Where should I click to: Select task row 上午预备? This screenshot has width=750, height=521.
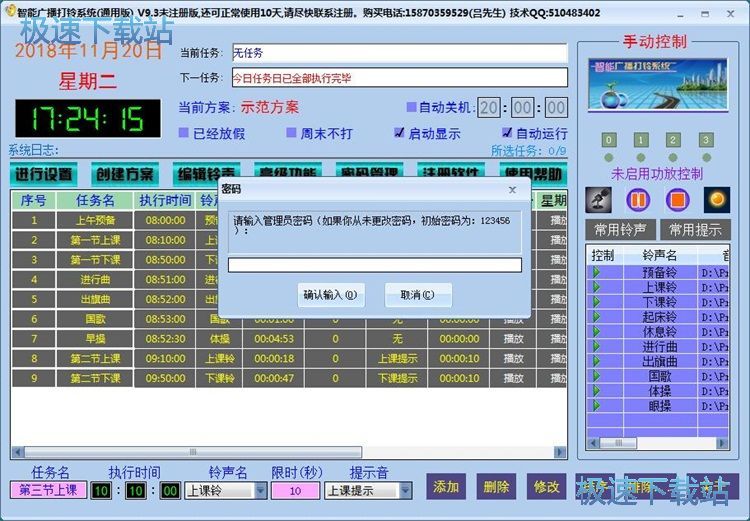(95, 220)
